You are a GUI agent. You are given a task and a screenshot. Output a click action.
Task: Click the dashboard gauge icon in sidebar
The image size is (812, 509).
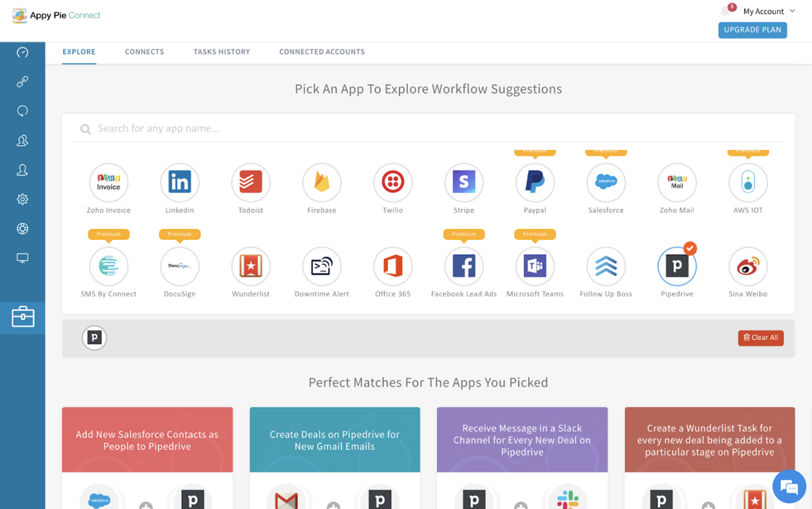pyautogui.click(x=22, y=53)
